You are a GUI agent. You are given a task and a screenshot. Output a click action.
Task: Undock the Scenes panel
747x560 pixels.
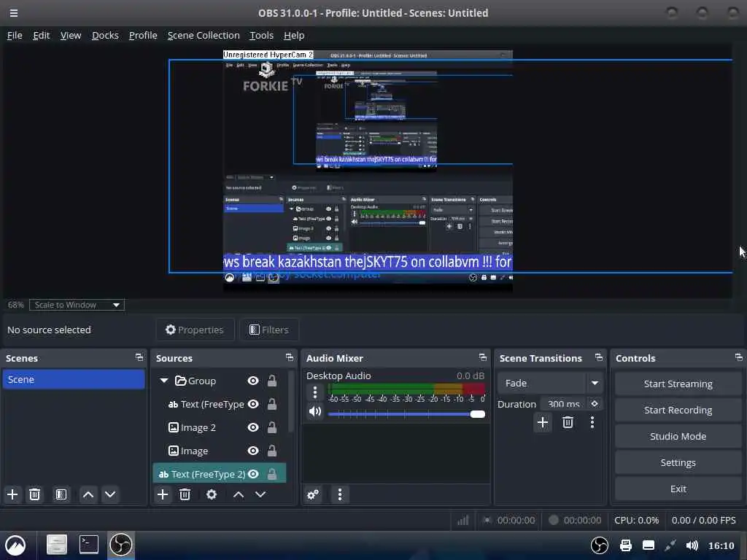(139, 357)
